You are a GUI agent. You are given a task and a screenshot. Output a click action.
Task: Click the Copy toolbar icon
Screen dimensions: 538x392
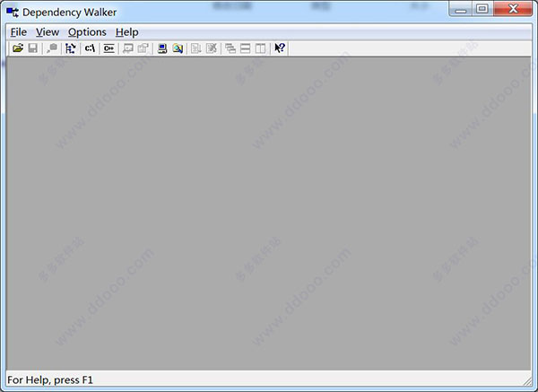pyautogui.click(x=52, y=48)
